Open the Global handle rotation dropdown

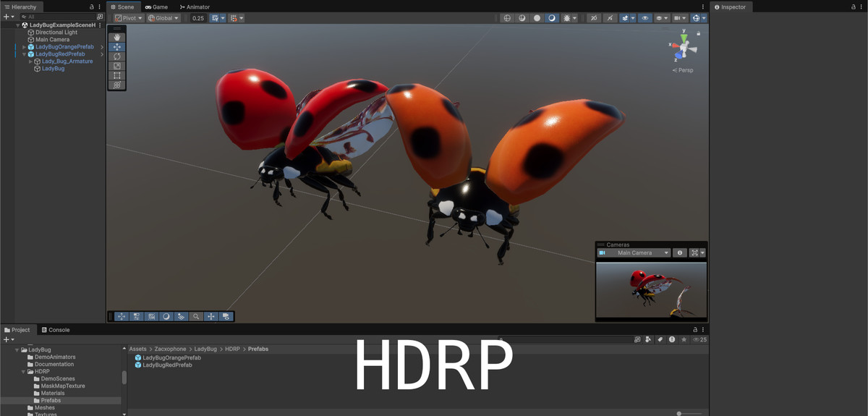pos(163,18)
